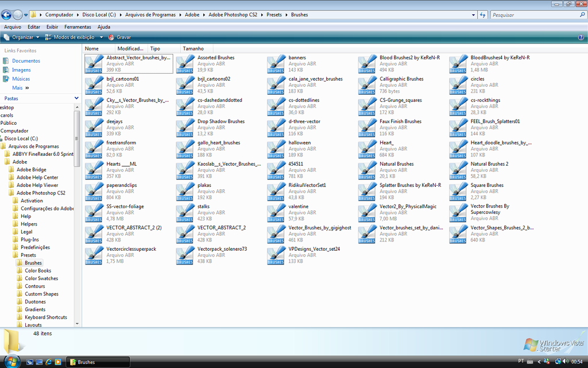The width and height of the screenshot is (588, 368).
Task: Click the Calligraphic Brushes file icon
Action: (367, 85)
